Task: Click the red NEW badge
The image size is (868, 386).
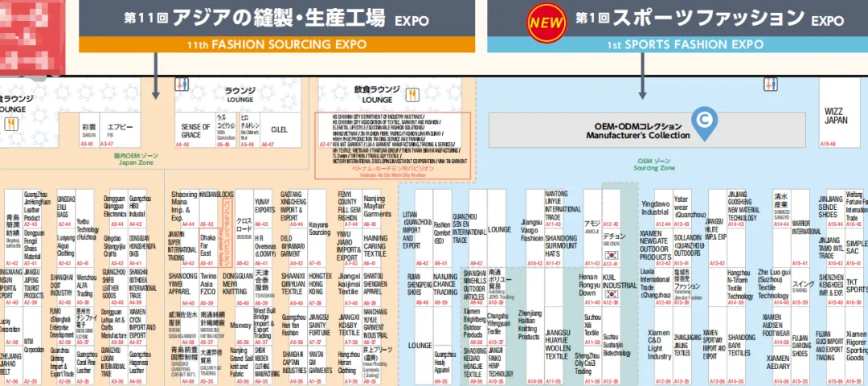Action: coord(547,23)
